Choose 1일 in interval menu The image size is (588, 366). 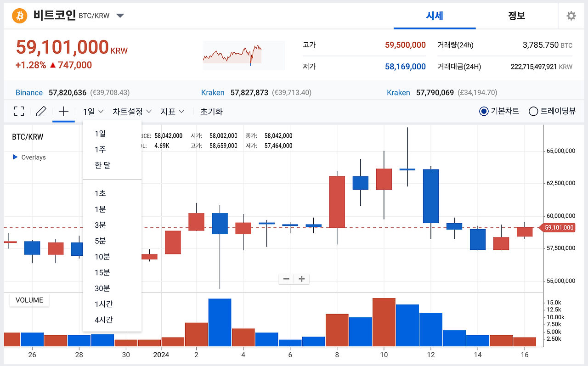(112, 134)
